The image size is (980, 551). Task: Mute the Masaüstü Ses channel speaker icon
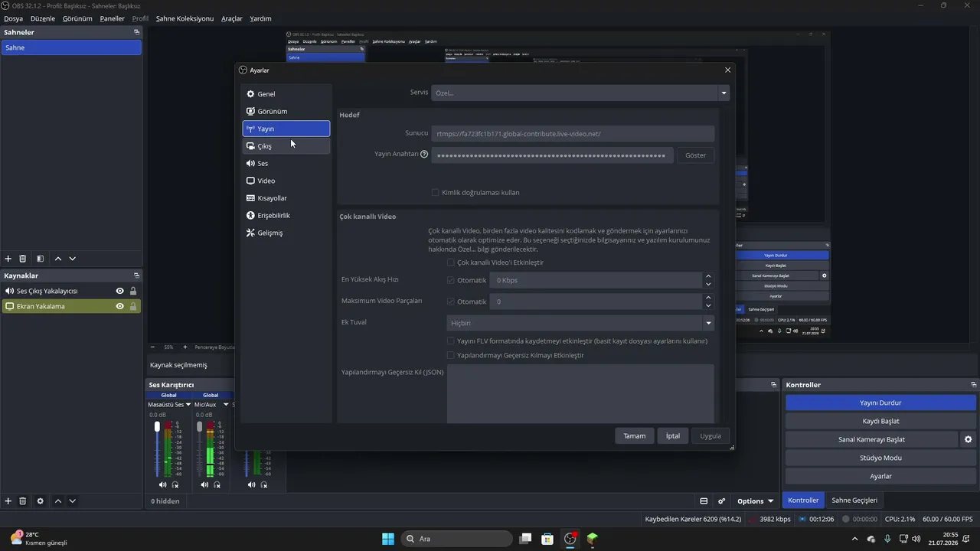click(162, 484)
